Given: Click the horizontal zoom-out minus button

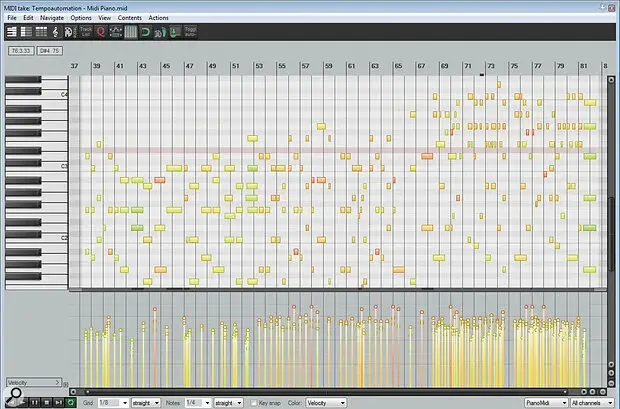Looking at the screenshot, I should point(603,392).
